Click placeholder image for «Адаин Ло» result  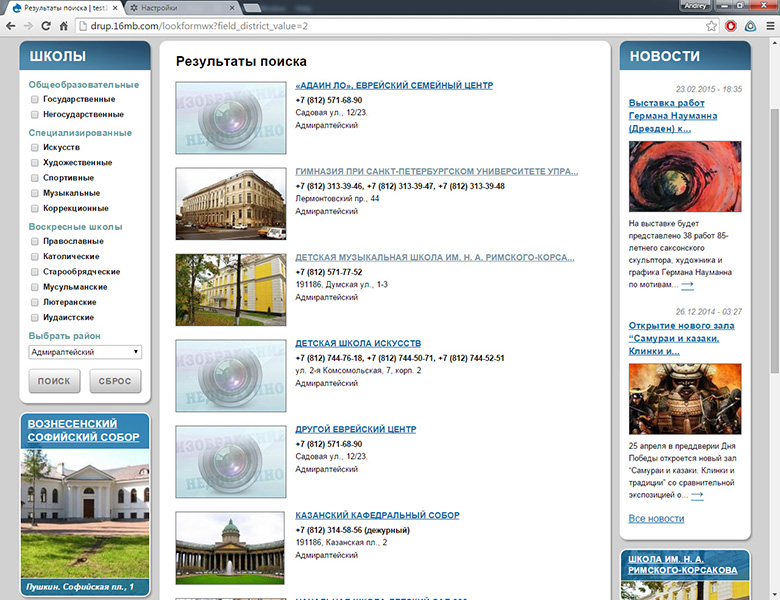coord(231,118)
